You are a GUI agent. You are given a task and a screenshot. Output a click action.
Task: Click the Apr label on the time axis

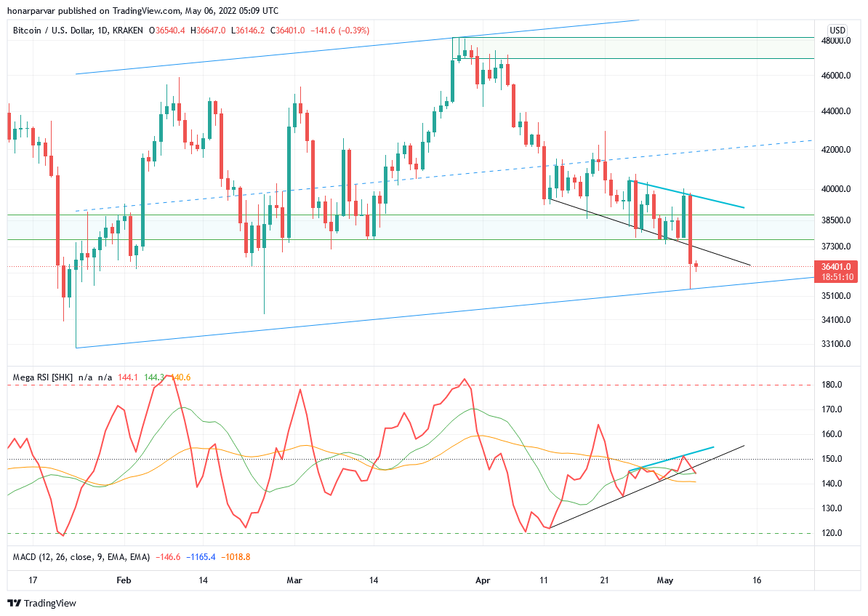click(x=483, y=580)
